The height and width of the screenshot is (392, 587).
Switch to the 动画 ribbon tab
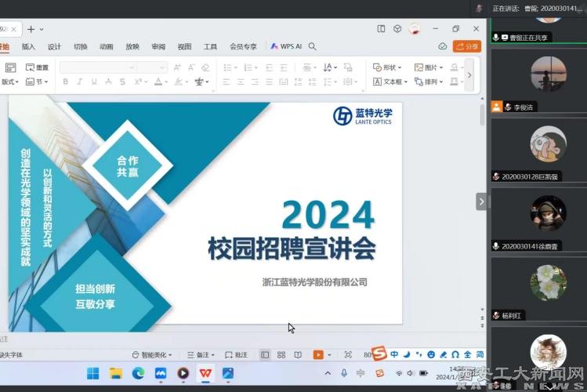click(x=106, y=46)
